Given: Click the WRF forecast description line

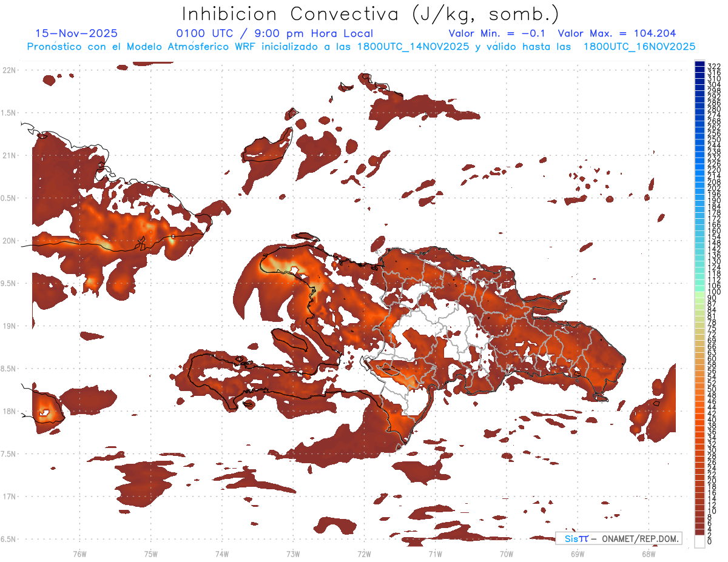Looking at the screenshot, I should [361, 46].
